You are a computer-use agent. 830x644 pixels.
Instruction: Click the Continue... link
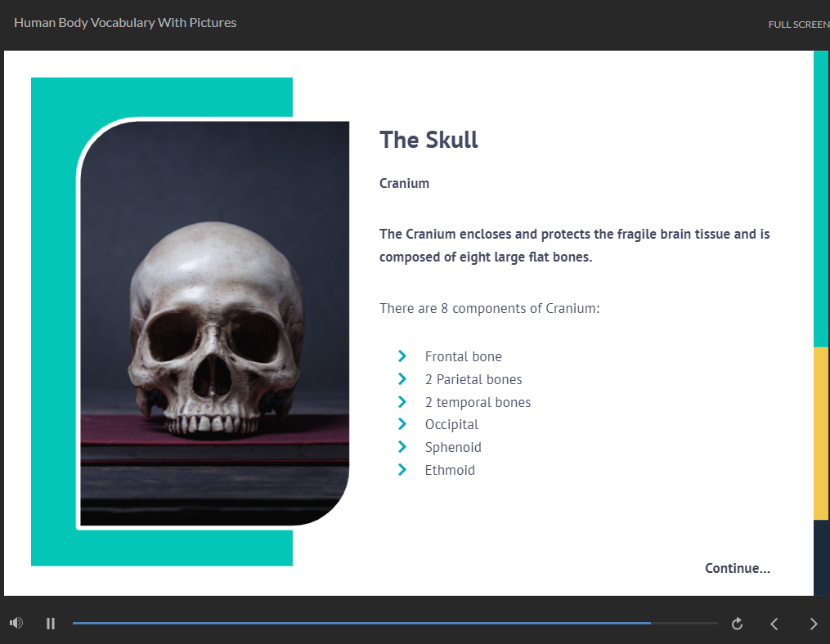pos(737,568)
